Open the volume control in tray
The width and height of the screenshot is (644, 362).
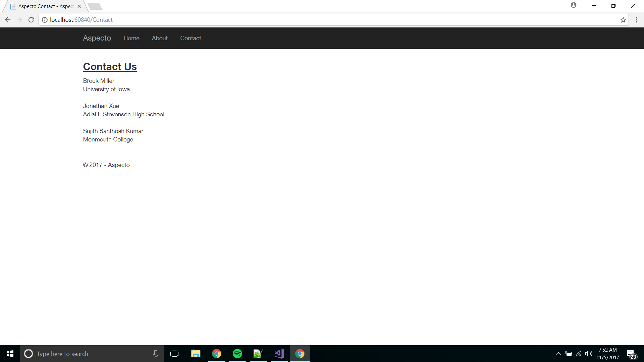click(588, 354)
